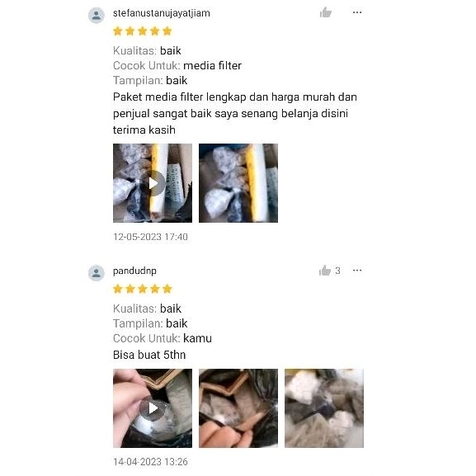Screen dimensions: 476x476
Task: Like the review by pandudnp
Action: (325, 271)
